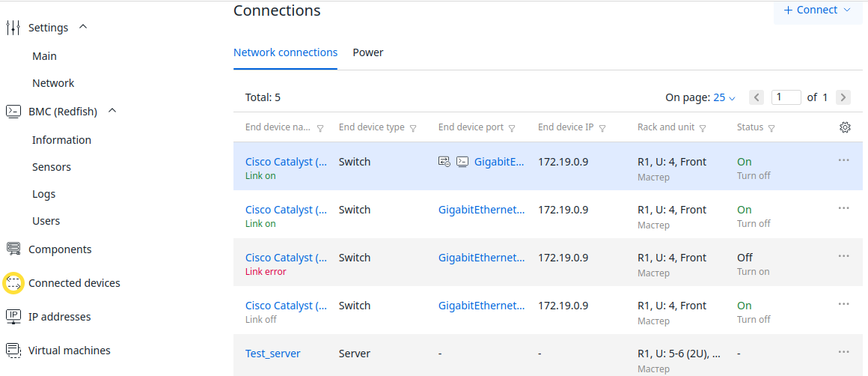Filter by End device type column
Image resolution: width=868 pixels, height=376 pixels.
413,128
